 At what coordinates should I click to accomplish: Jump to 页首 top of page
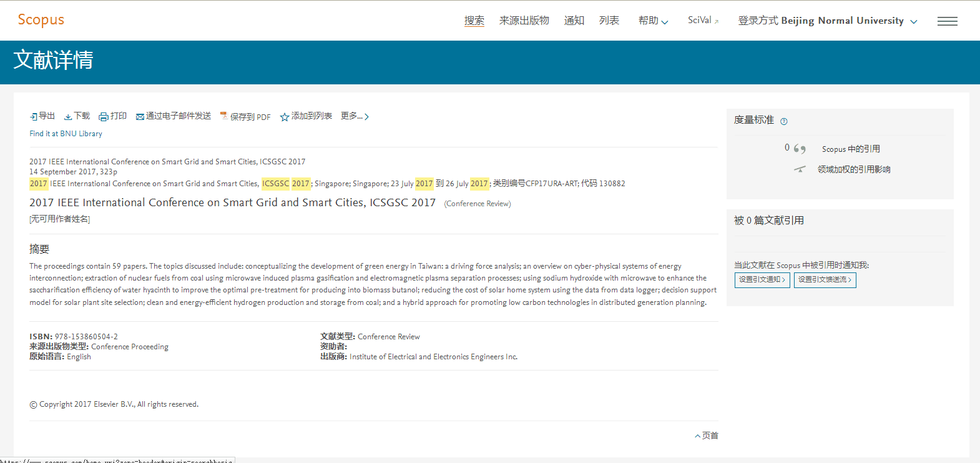(x=707, y=436)
